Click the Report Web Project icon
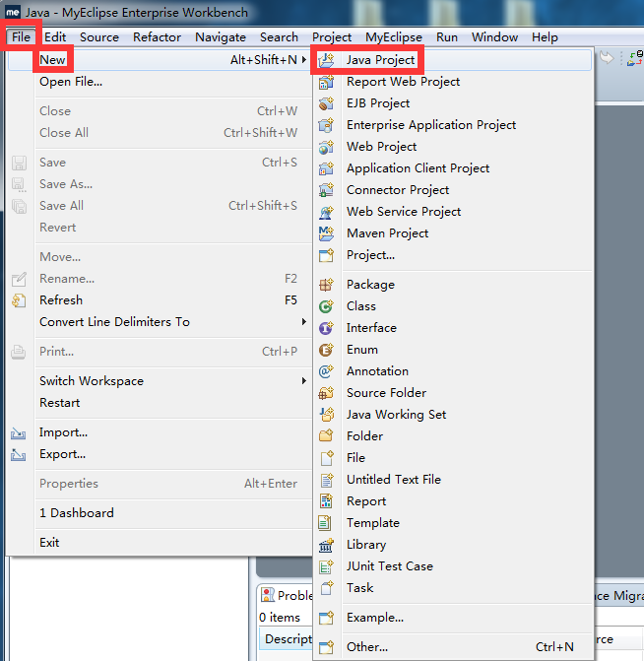Screen dimensions: 644x661 pyautogui.click(x=326, y=82)
